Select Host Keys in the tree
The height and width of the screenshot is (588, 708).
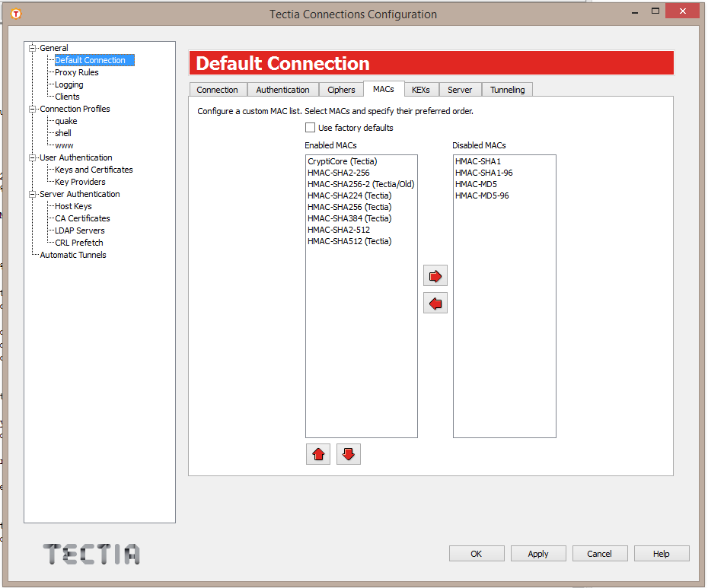tap(73, 206)
